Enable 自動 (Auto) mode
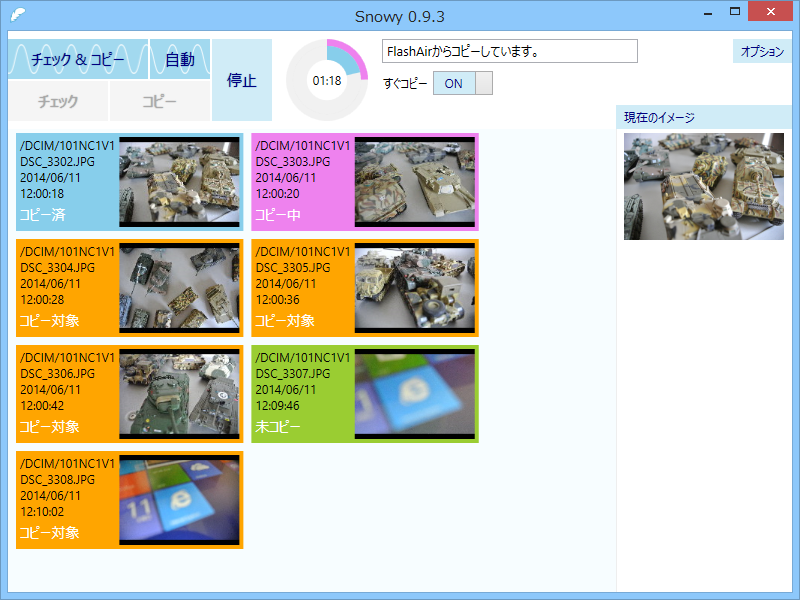The height and width of the screenshot is (600, 800). (x=180, y=60)
